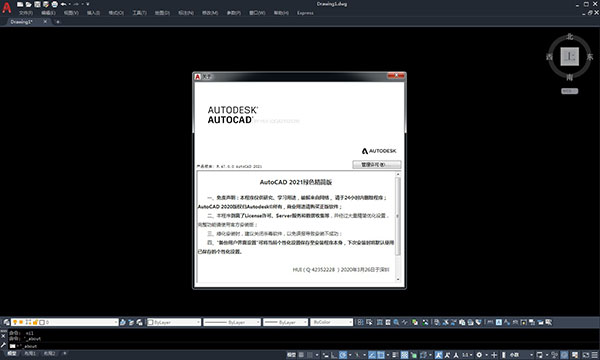Click the east 东 label on ViewCube compass
600x360 pixels.
pyautogui.click(x=590, y=57)
